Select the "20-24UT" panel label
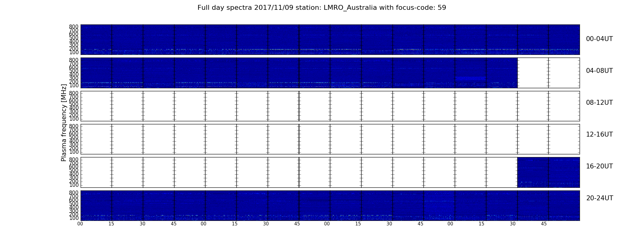The image size is (644, 245). (600, 198)
